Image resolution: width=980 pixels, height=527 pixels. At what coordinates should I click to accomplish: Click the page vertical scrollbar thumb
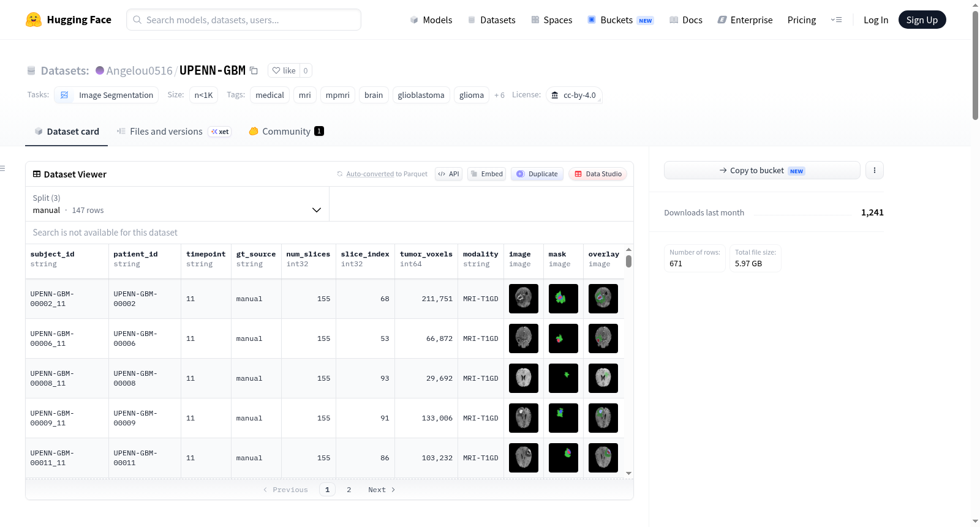(x=975, y=65)
